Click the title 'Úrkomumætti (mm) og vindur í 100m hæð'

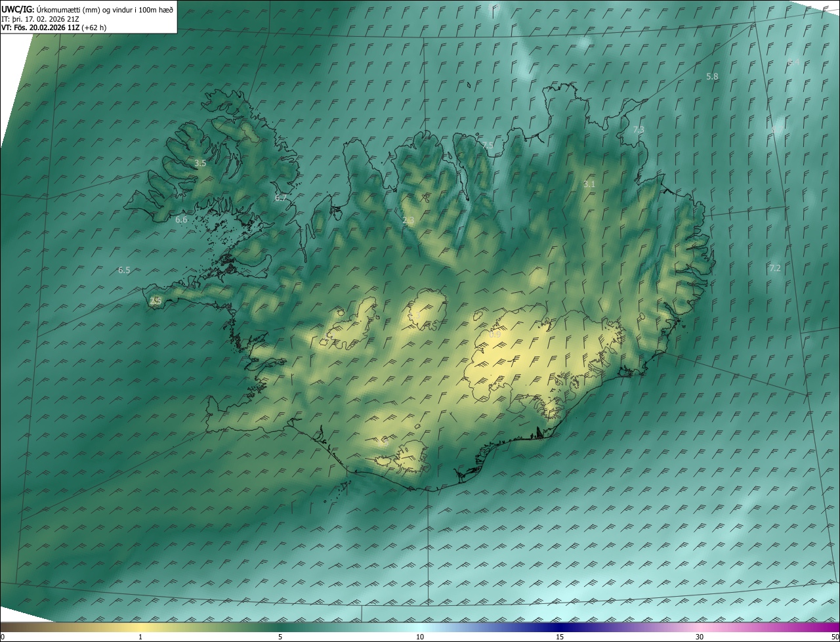(x=105, y=9)
